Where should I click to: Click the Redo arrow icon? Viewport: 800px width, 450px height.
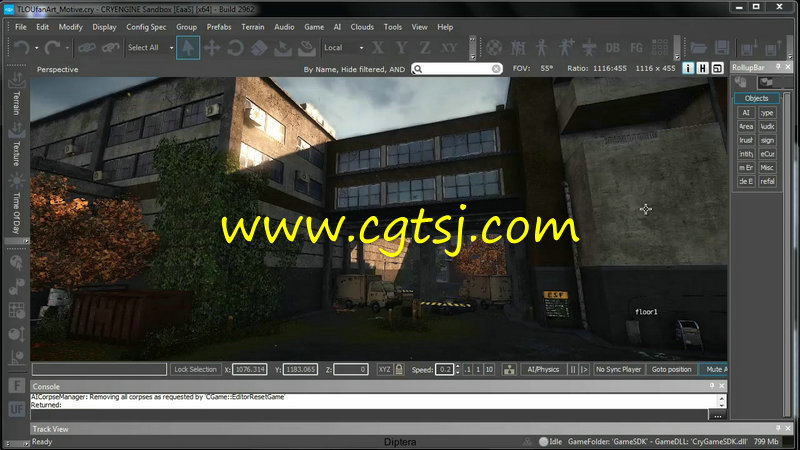click(x=52, y=48)
